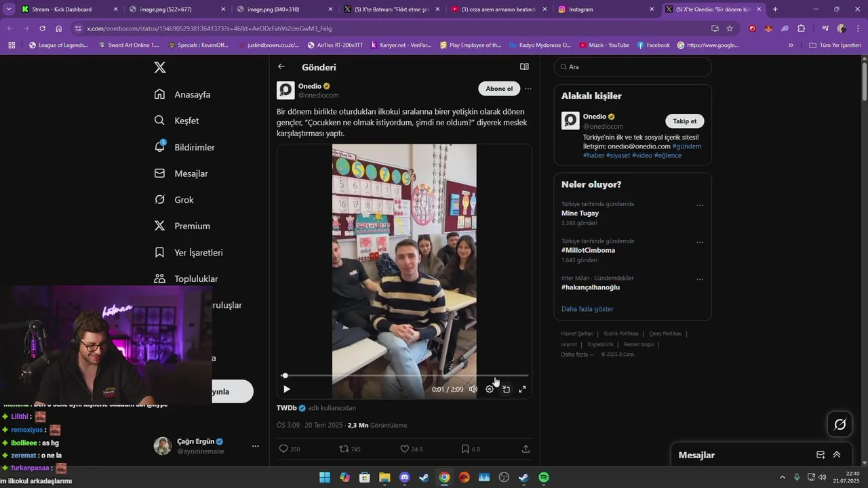
Task: Play the video
Action: pos(286,389)
